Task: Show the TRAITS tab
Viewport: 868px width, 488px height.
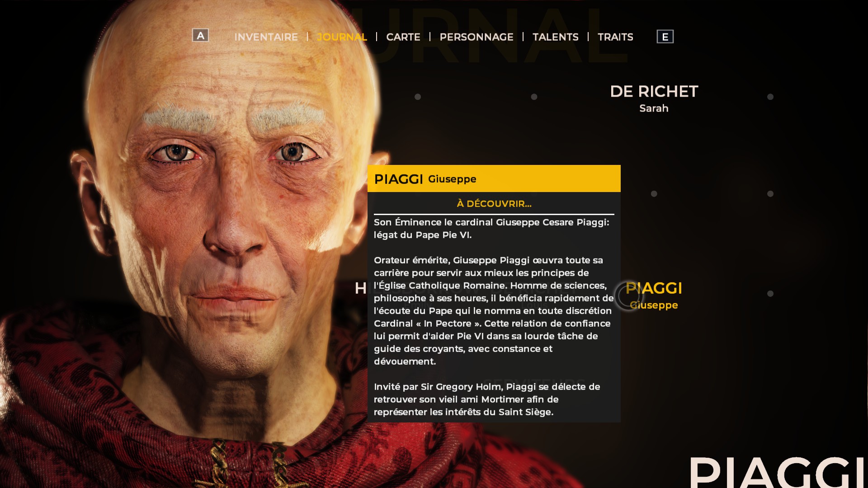Action: [615, 37]
